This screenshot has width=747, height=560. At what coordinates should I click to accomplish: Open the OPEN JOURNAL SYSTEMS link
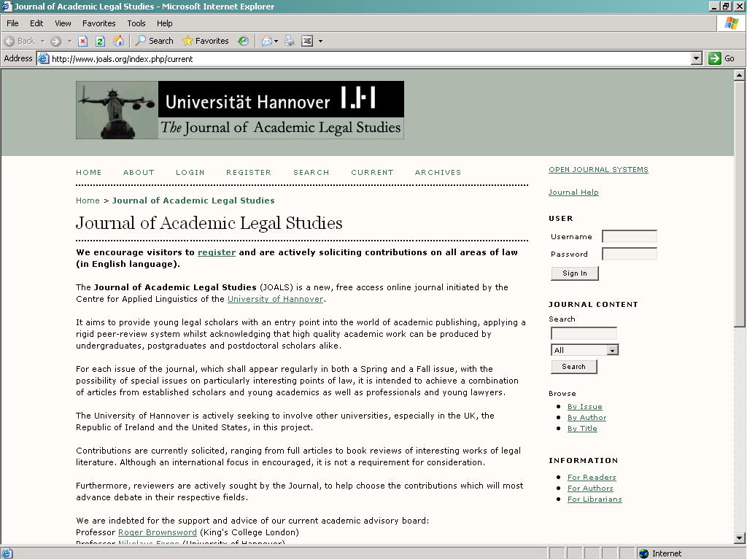click(598, 169)
